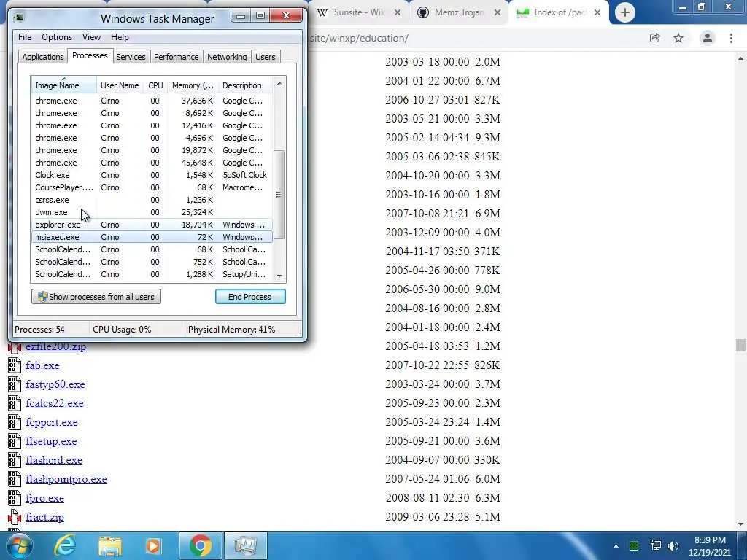The image size is (747, 560).
Task: Sort processes by Memory column
Action: click(193, 85)
